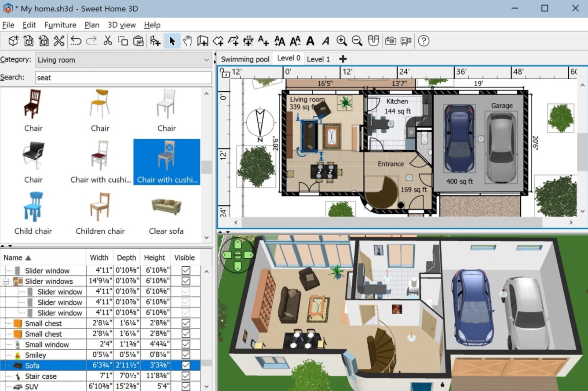Select the Level 0 tab
The height and width of the screenshot is (391, 588).
pyautogui.click(x=289, y=58)
